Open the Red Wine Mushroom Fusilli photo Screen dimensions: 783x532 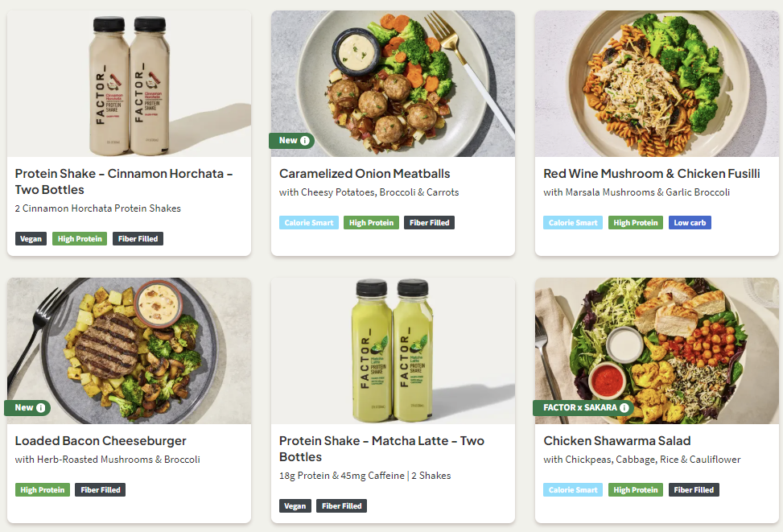pos(657,84)
